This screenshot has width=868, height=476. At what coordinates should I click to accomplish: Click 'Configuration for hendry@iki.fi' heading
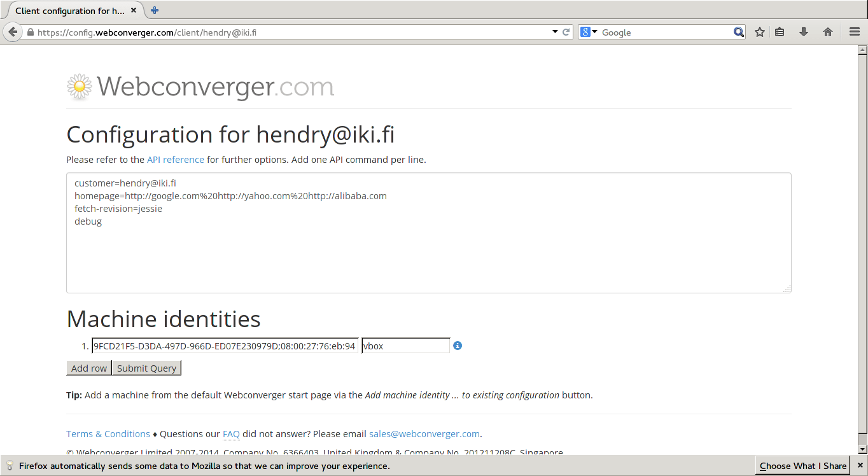[x=230, y=135]
